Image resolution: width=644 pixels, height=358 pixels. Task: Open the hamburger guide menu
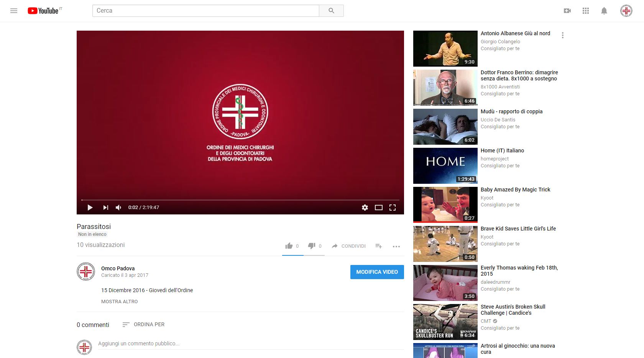click(14, 11)
